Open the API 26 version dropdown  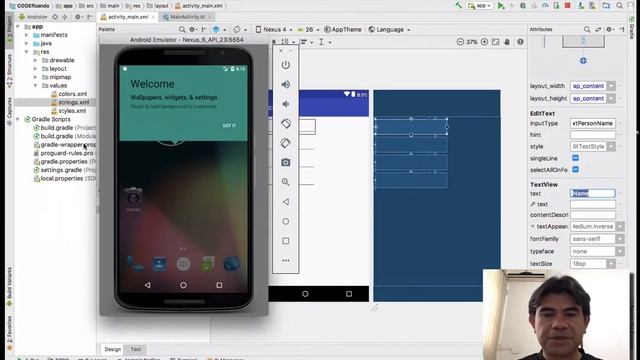[x=308, y=29]
